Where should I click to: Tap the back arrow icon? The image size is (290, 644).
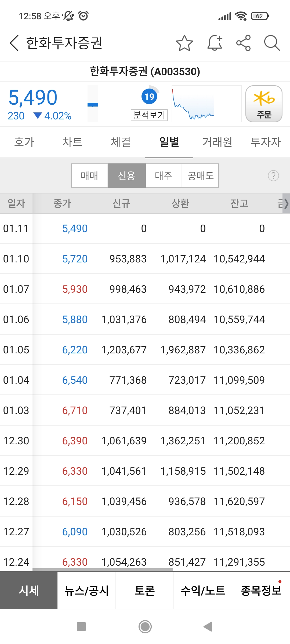(x=14, y=43)
